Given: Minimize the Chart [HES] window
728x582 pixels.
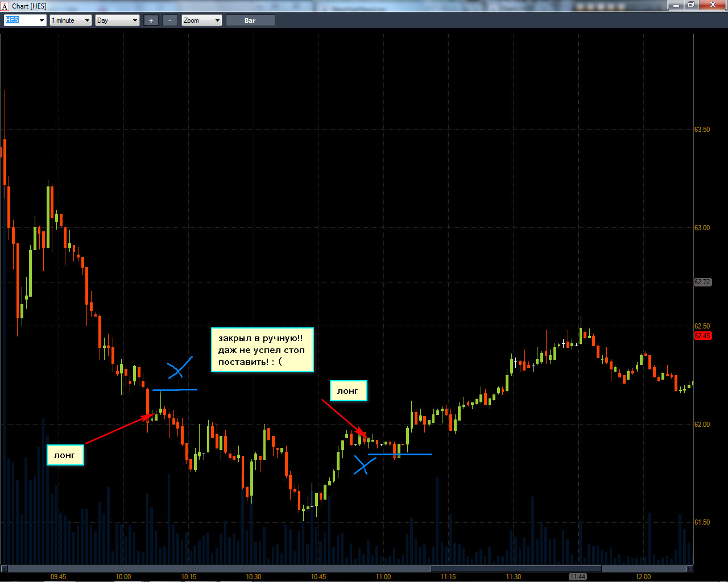Looking at the screenshot, I should (x=676, y=5).
